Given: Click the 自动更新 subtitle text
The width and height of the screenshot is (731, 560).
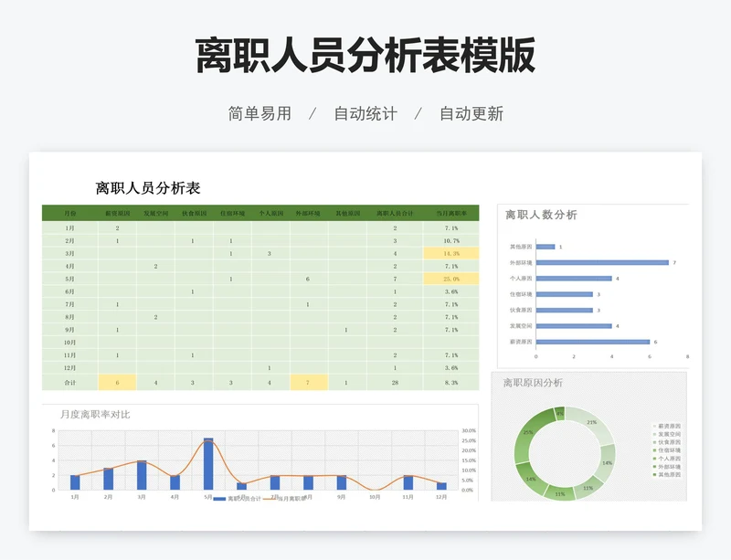Looking at the screenshot, I should click(471, 114).
